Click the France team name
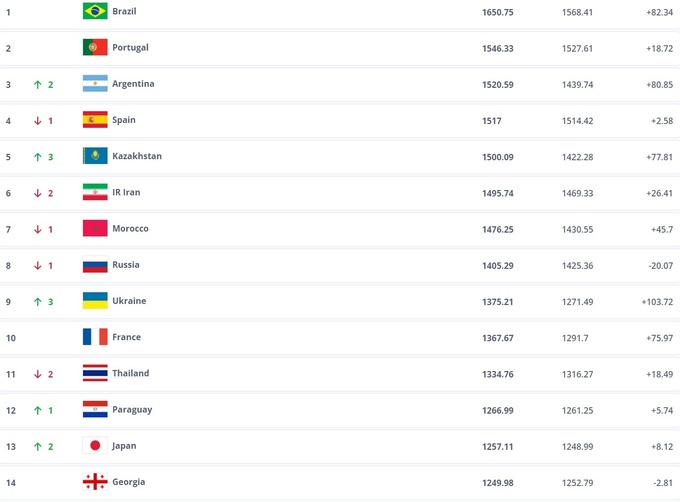Viewport: 680px width, 502px height. point(126,337)
